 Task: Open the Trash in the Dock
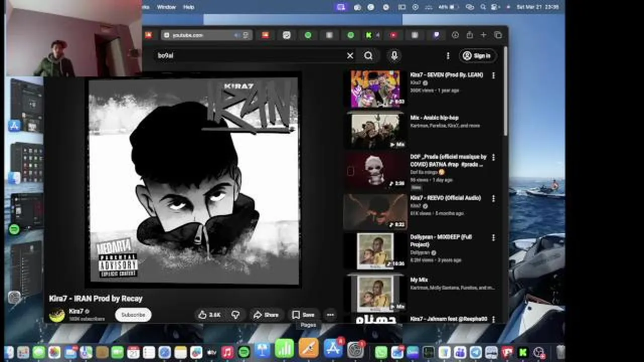(560, 352)
